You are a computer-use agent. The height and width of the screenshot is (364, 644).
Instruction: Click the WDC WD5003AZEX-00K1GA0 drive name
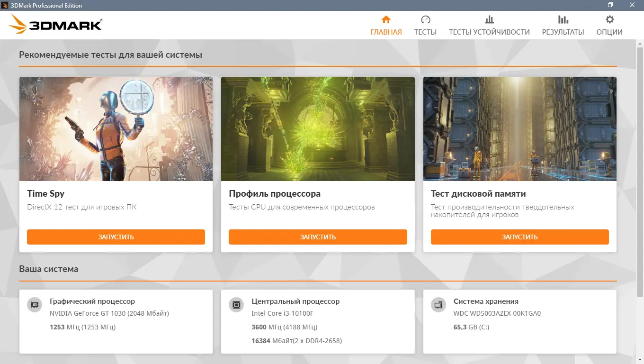tap(497, 313)
